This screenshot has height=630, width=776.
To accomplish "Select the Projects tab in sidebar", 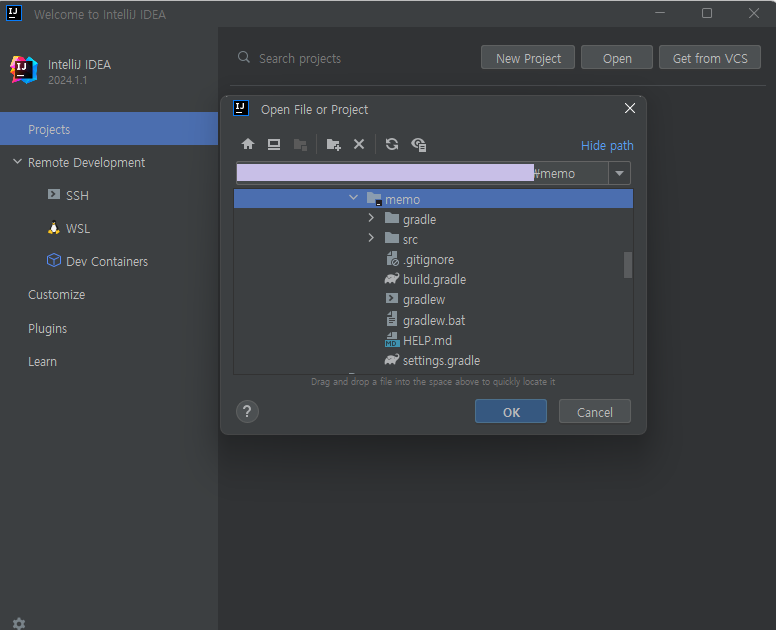I will coord(109,129).
